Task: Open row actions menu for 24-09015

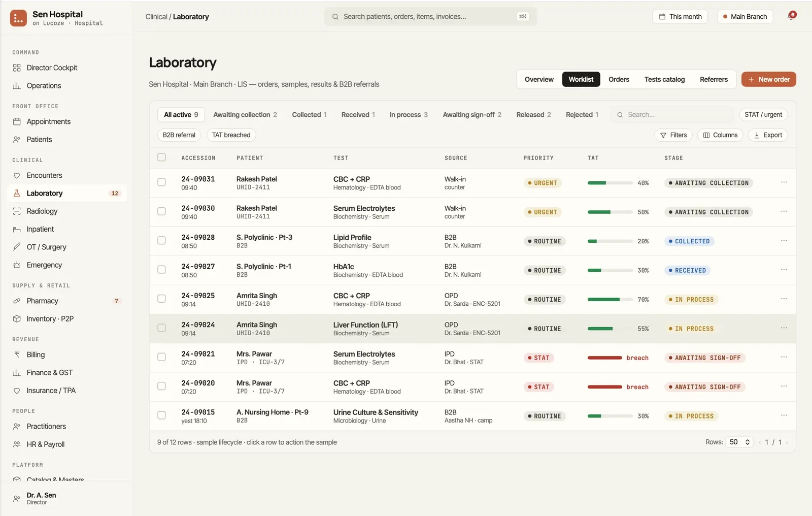Action: click(784, 415)
